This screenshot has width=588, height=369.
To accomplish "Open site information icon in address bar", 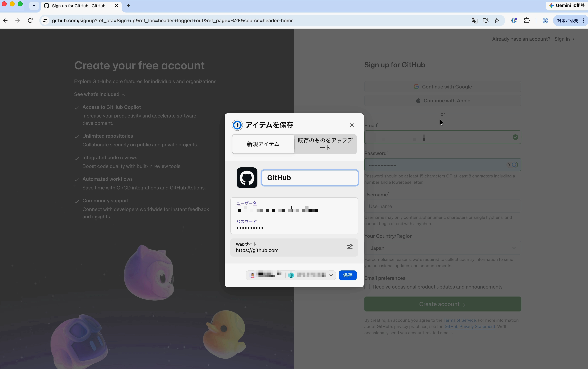I will (45, 21).
